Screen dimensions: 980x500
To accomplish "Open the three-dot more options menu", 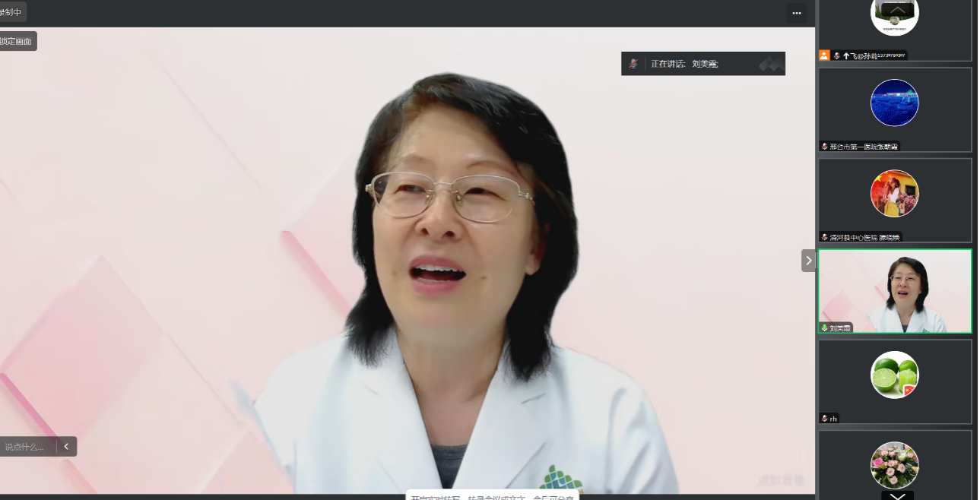I will [x=796, y=13].
